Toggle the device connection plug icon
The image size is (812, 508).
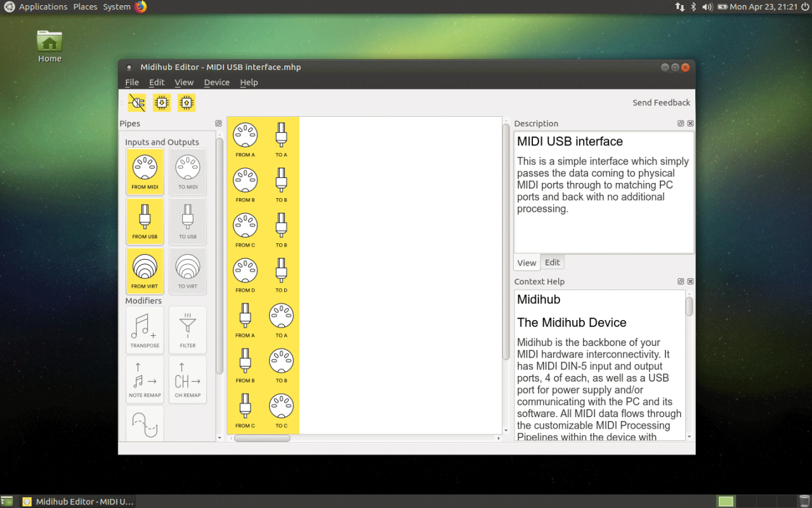coord(136,103)
